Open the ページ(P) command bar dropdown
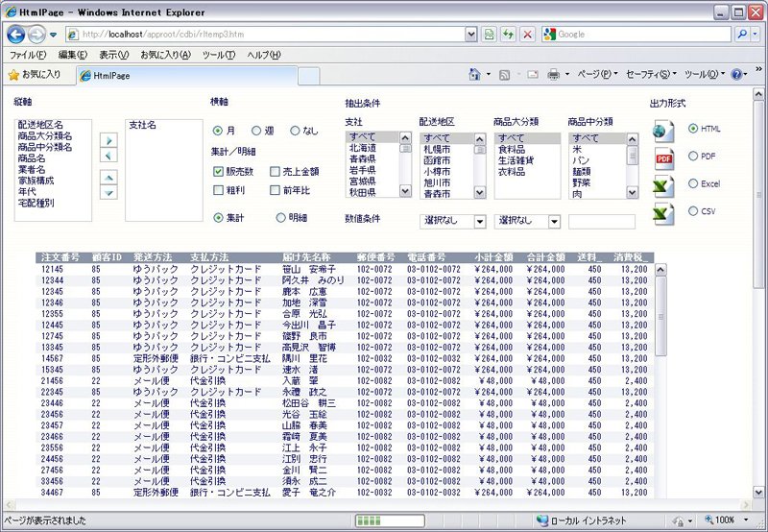Viewport: 768px width, 532px height. coord(596,75)
